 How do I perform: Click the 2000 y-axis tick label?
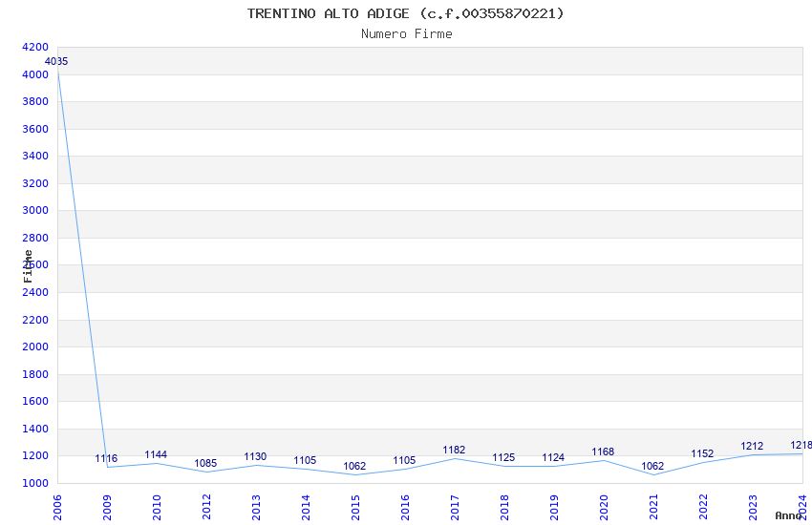point(35,347)
